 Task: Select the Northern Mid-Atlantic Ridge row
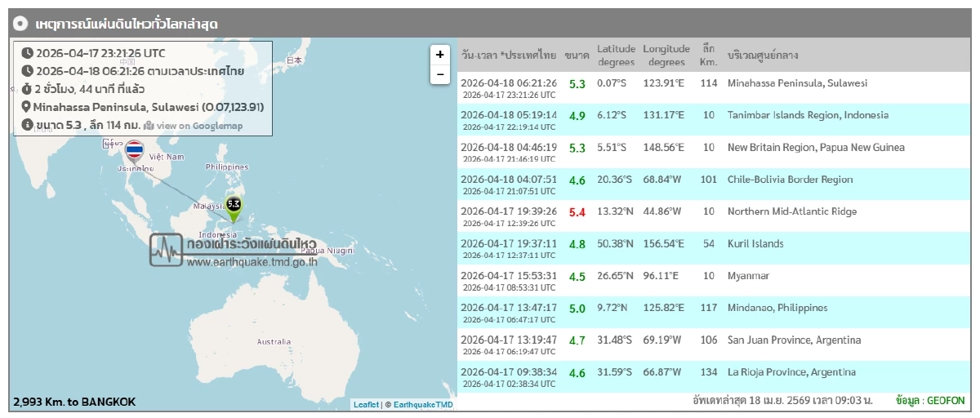[712, 216]
